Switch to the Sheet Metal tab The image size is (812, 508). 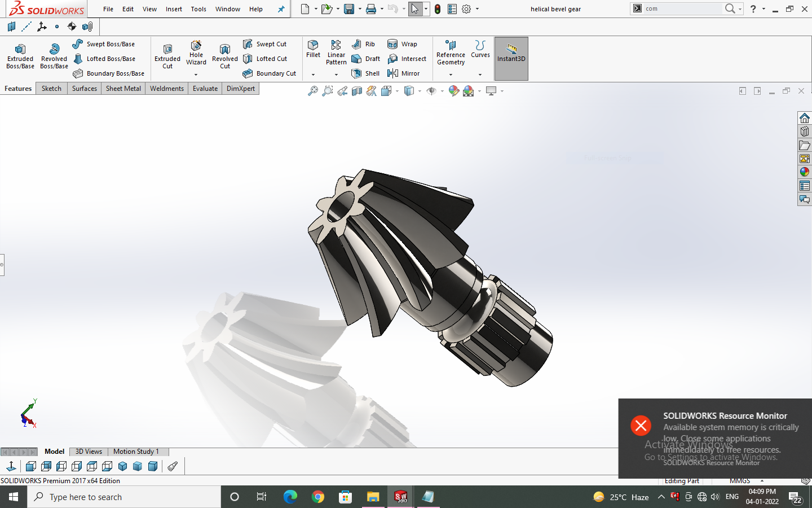pyautogui.click(x=123, y=89)
